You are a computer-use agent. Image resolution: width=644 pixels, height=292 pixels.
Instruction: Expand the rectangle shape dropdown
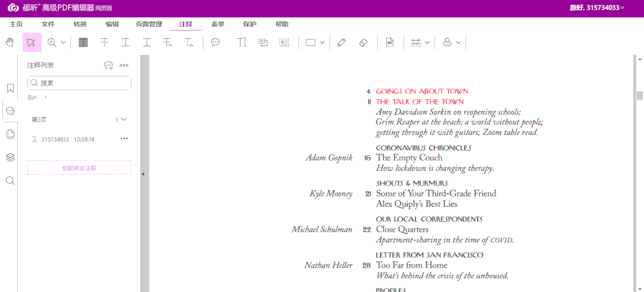click(x=322, y=42)
